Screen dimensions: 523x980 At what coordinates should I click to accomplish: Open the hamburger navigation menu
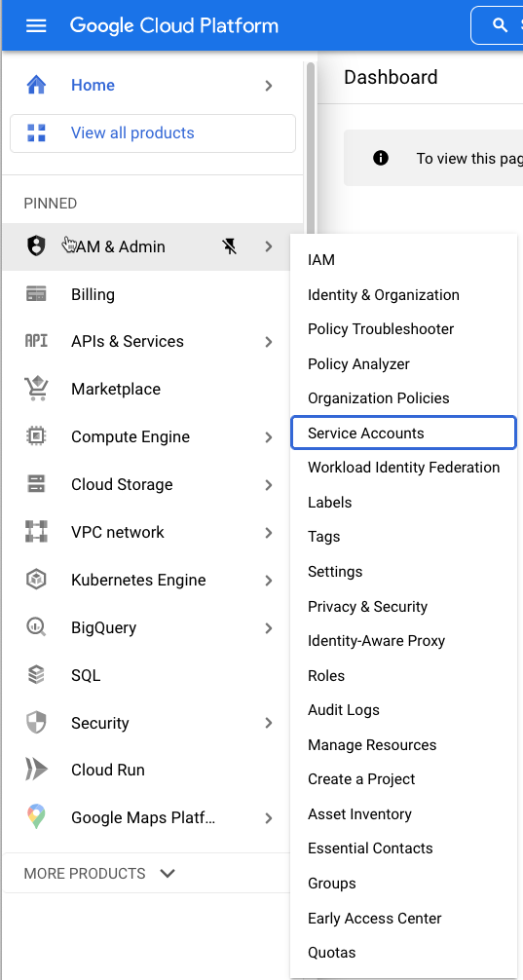coord(36,25)
